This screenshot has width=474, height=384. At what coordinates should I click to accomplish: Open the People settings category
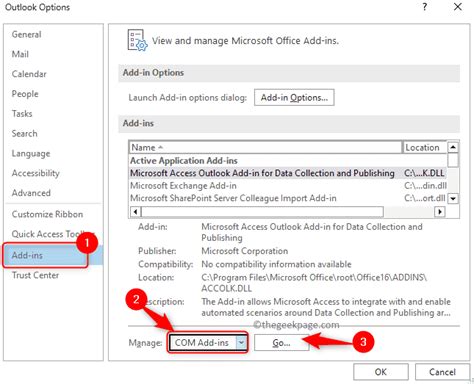25,94
